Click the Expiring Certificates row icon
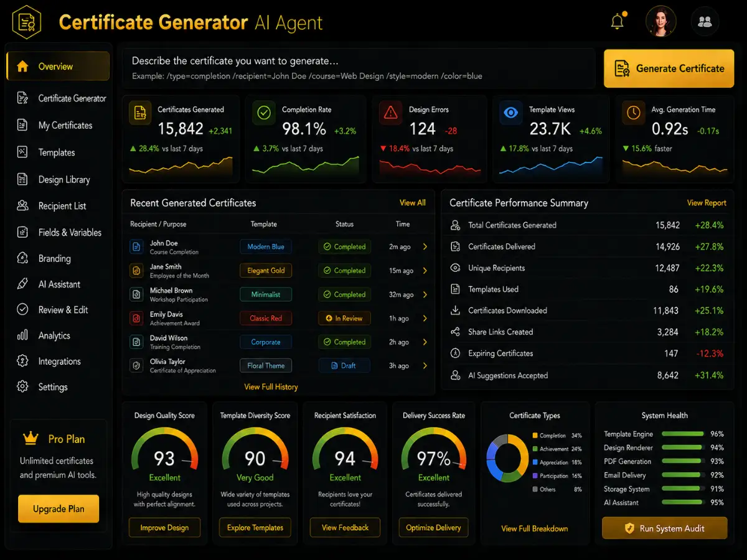The image size is (747, 560). 456,353
